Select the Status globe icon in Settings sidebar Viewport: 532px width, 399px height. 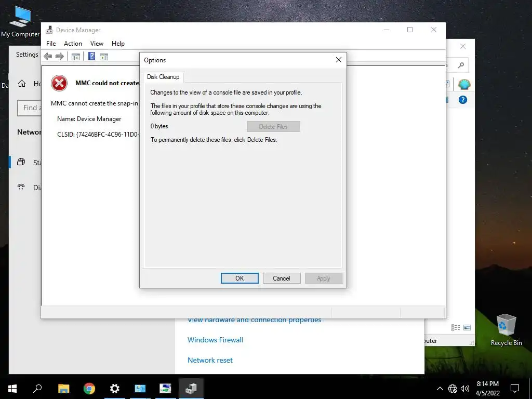pyautogui.click(x=21, y=162)
